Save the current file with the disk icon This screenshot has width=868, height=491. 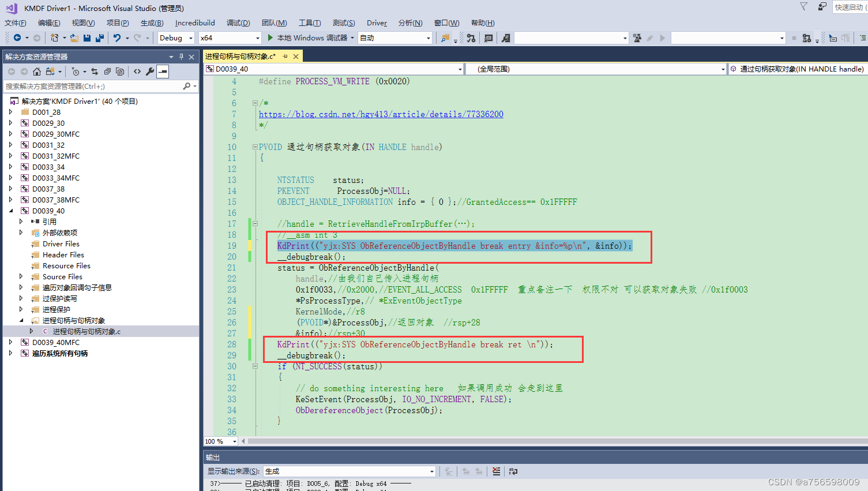87,38
